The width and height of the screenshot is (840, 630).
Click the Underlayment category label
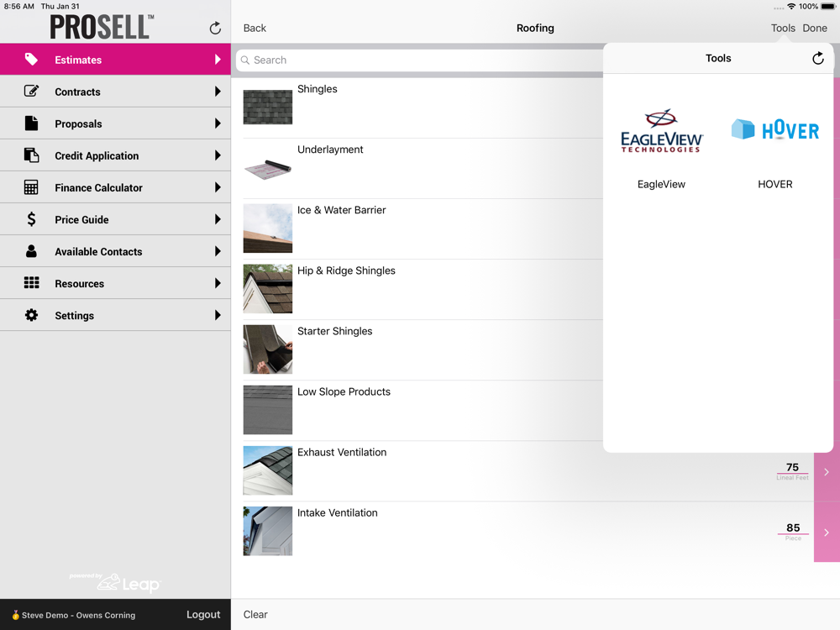pyautogui.click(x=330, y=150)
